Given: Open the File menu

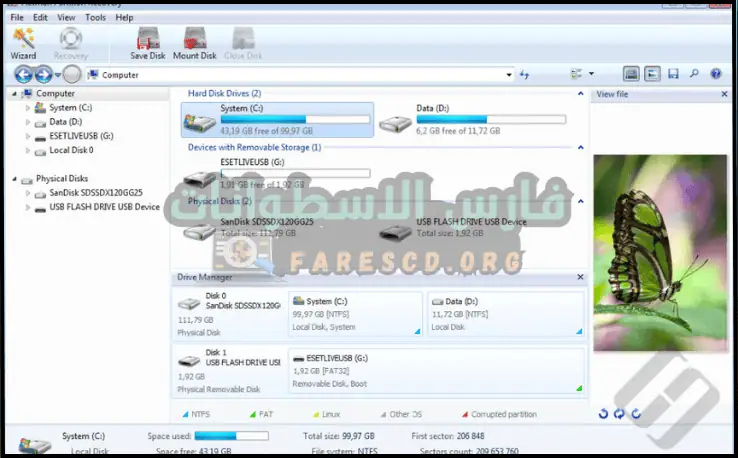Looking at the screenshot, I should 17,17.
